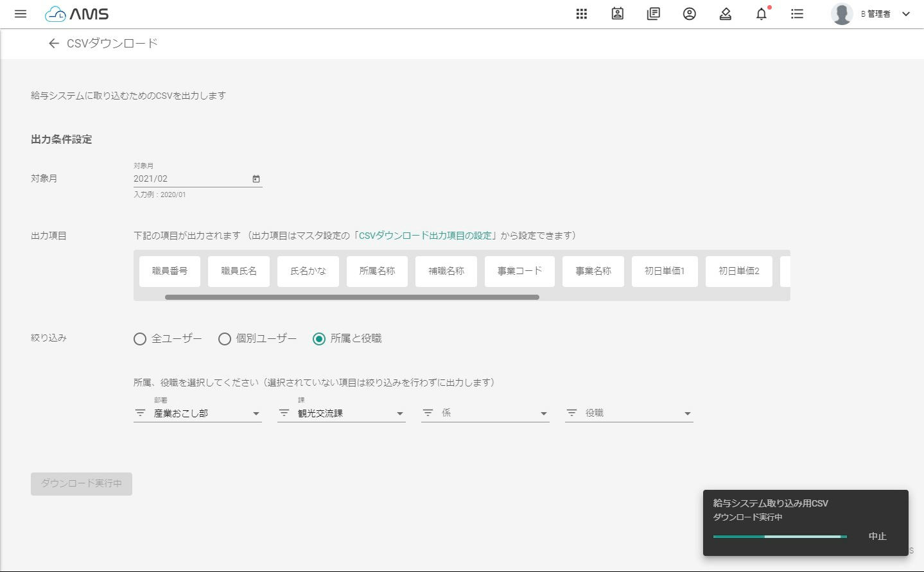Select the 全ユーザー radio button
The image size is (924, 572).
click(x=140, y=339)
